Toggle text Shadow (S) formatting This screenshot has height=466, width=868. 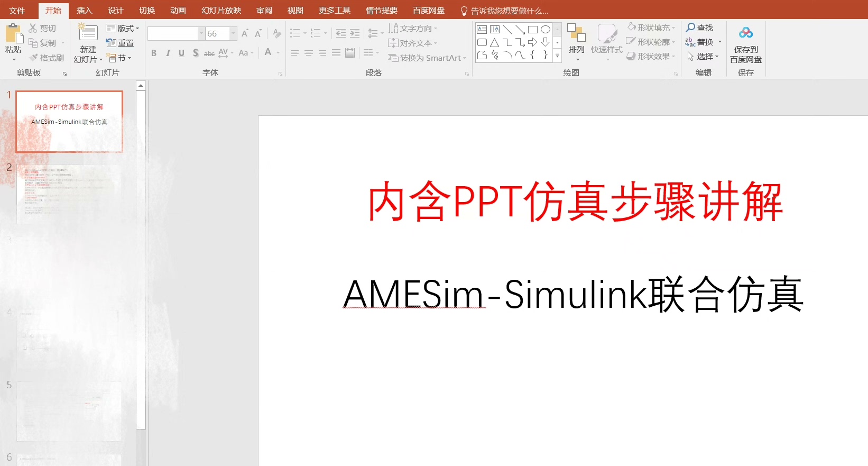[196, 53]
